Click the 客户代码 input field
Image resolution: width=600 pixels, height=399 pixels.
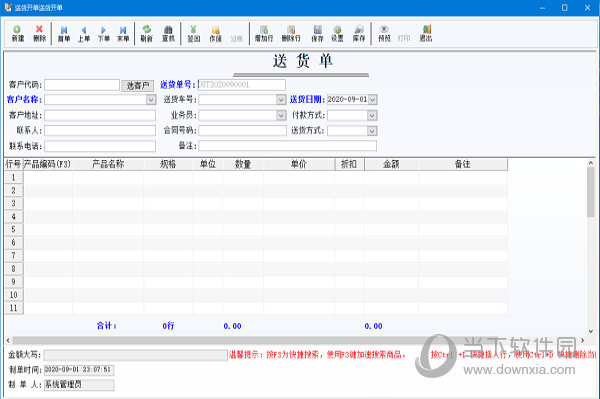tap(82, 85)
